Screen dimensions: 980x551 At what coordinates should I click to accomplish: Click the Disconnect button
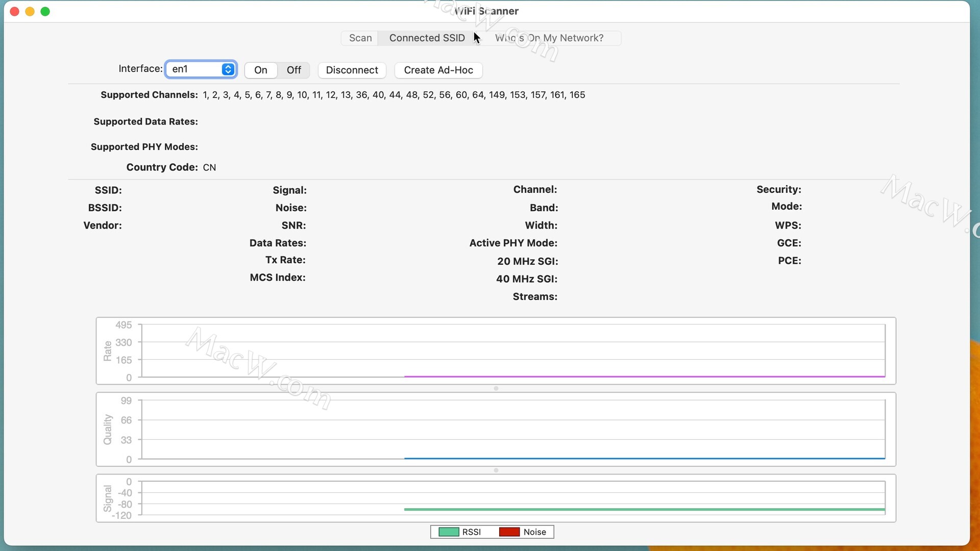click(352, 70)
